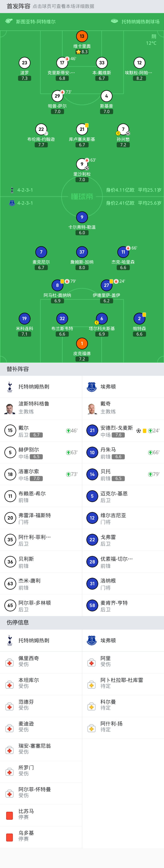Tap the stadium icon next to 托特纳姆热刺球场
Screen dimensions: 164x868
pos(115,21)
